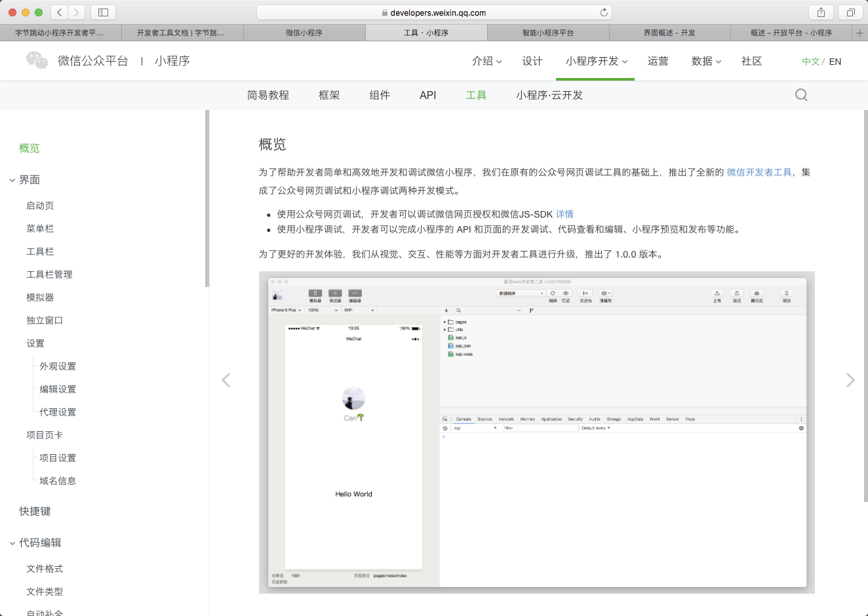This screenshot has height=616, width=868.
Task: Go back with Safari back arrow
Action: pos(60,12)
